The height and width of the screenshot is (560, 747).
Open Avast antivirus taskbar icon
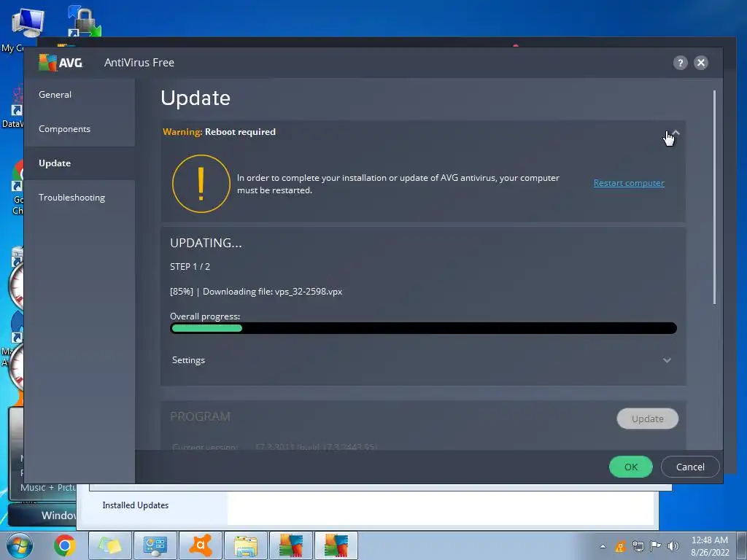point(200,545)
